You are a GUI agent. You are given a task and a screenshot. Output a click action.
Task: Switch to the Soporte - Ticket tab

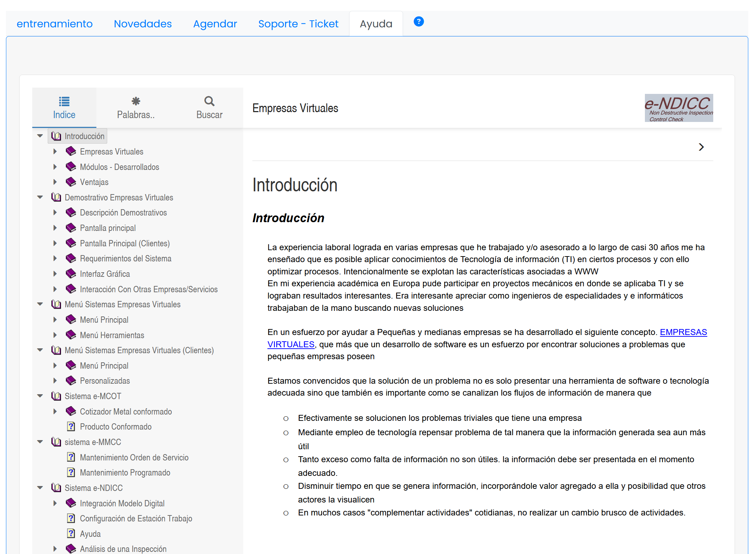(x=298, y=24)
